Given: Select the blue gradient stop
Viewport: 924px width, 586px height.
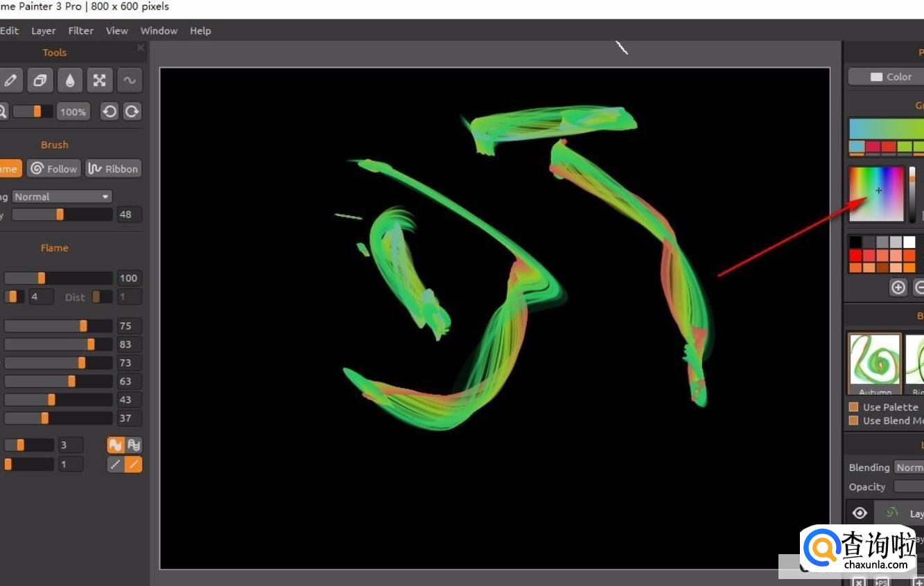Looking at the screenshot, I should pos(857,147).
